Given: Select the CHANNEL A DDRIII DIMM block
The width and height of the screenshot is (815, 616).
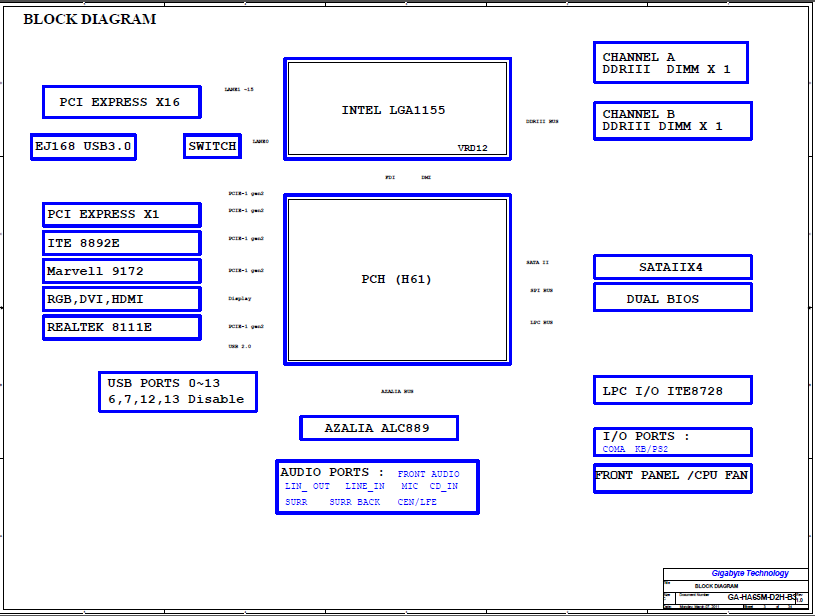Looking at the screenshot, I should 671,63.
